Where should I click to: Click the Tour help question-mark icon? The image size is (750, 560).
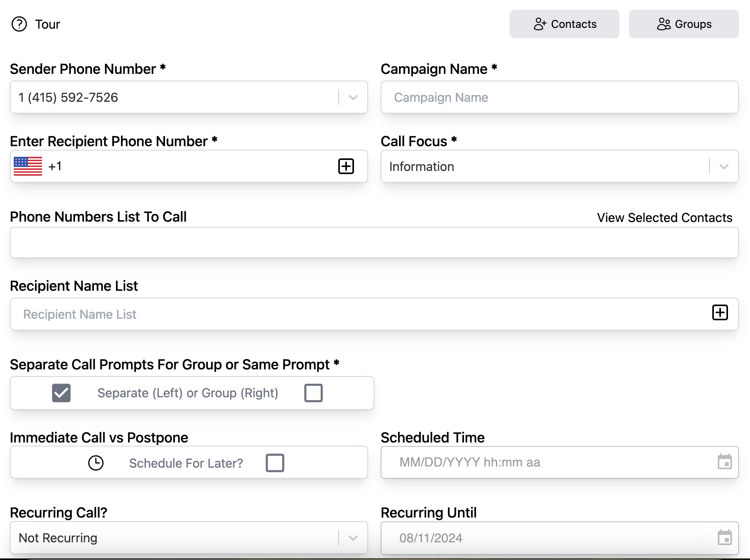point(19,24)
